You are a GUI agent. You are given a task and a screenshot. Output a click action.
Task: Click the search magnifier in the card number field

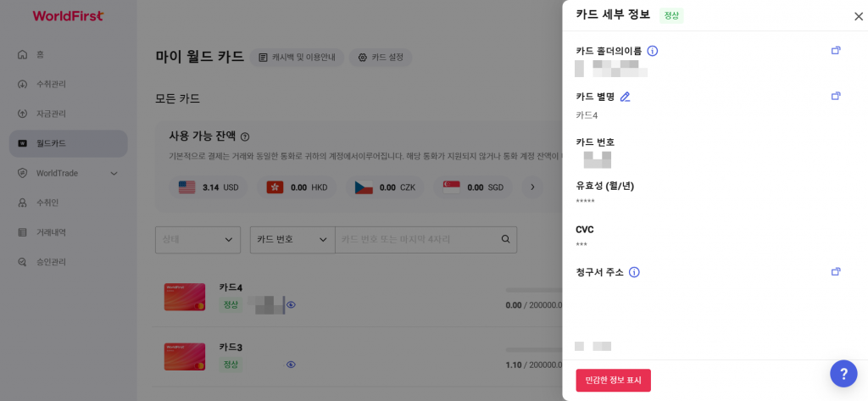[505, 239]
